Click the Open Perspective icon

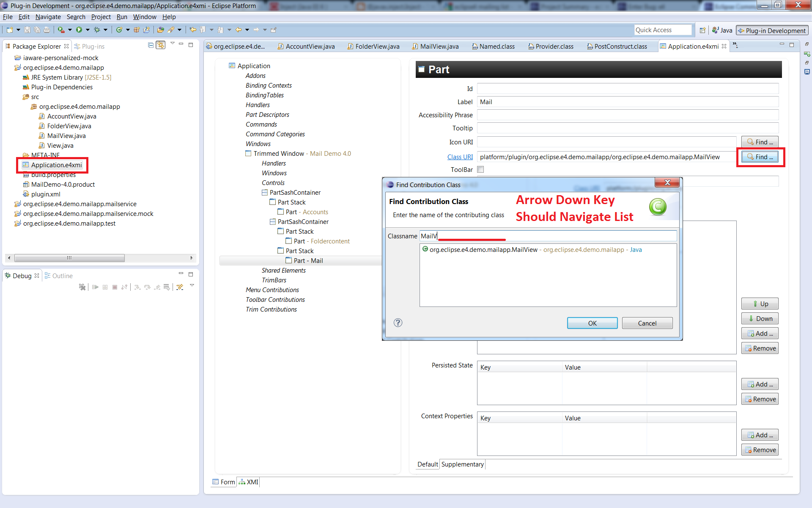(x=702, y=30)
